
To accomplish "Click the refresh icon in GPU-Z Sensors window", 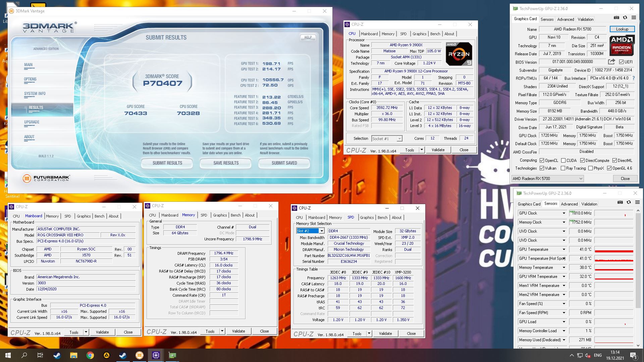I will pos(629,202).
